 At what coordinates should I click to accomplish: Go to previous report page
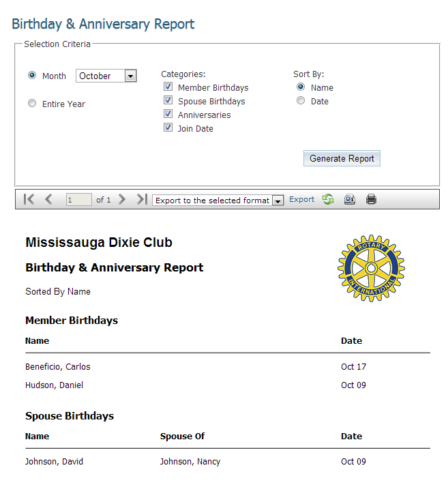pos(48,199)
